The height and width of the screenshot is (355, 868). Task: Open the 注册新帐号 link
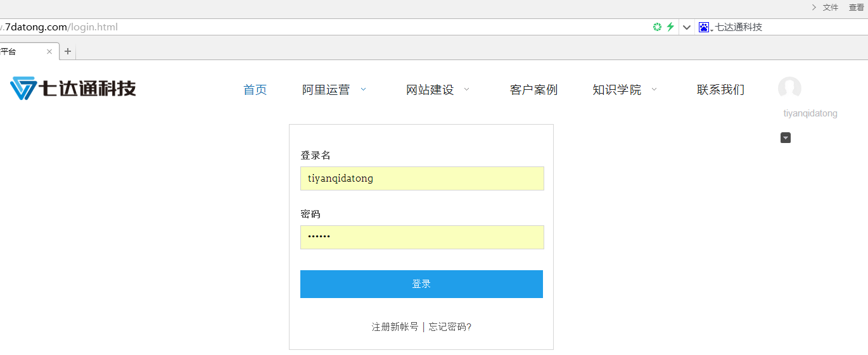tap(395, 327)
